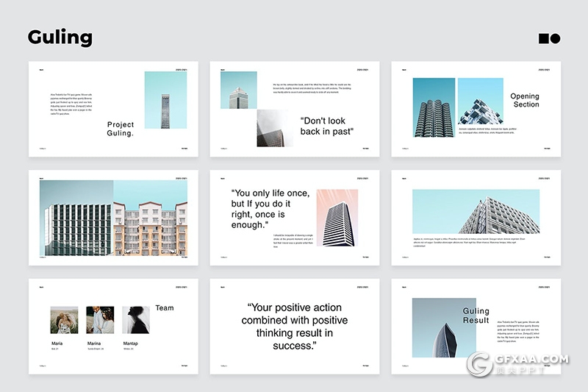The image size is (588, 392).
Task: Click the "Don't look back in past" quote
Action: point(327,126)
